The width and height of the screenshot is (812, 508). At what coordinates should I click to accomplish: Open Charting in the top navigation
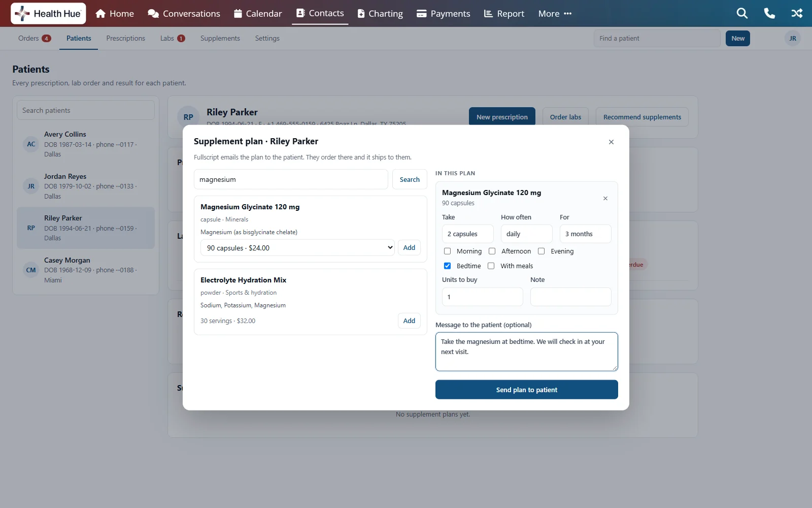coord(380,14)
